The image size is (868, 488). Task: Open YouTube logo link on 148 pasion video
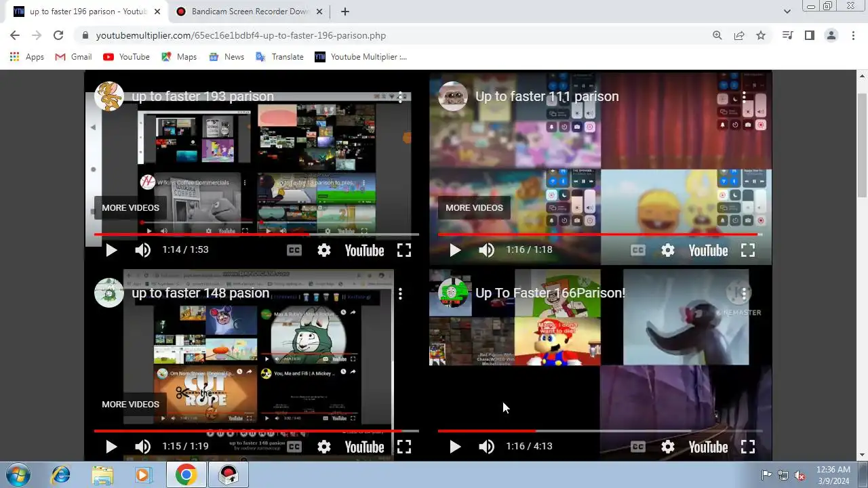pos(364,447)
